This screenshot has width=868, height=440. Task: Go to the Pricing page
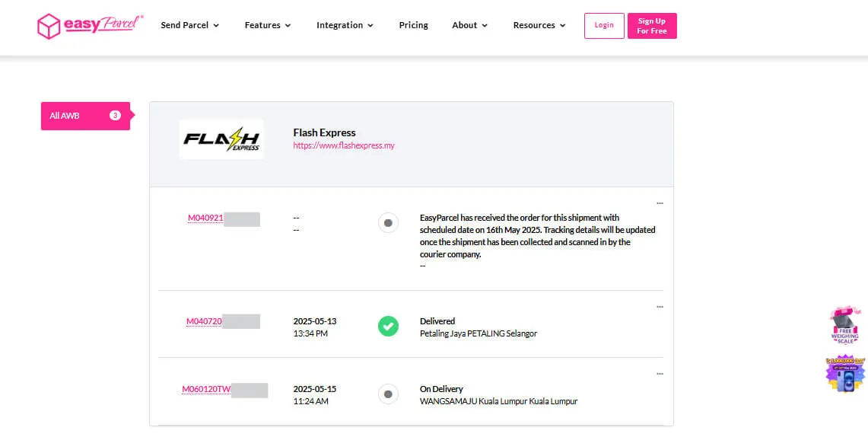[x=413, y=26]
